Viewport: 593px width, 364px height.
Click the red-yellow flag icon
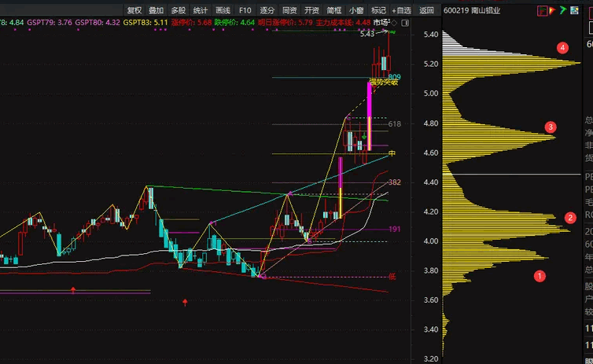pos(552,10)
